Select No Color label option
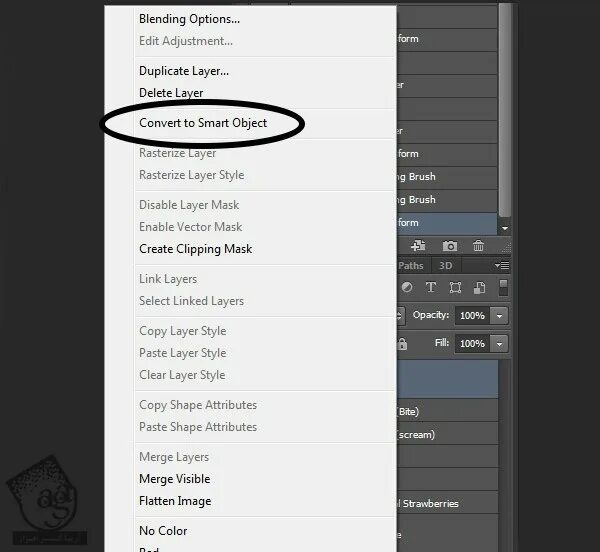Viewport: 600px width, 552px height. click(163, 531)
